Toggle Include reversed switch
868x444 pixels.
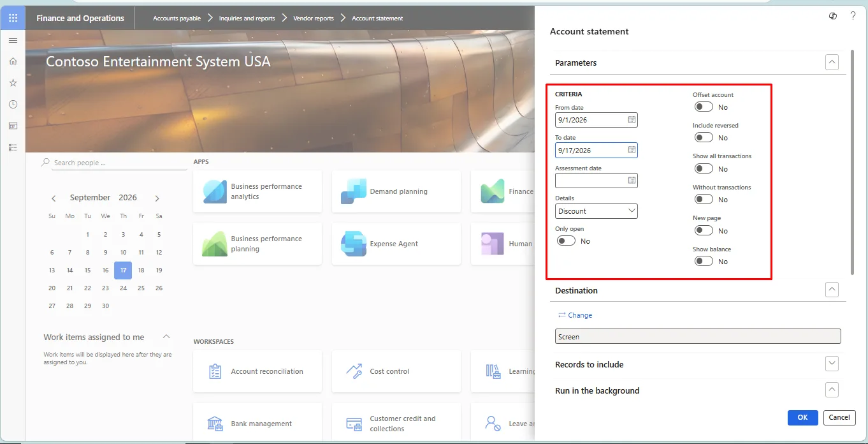704,138
